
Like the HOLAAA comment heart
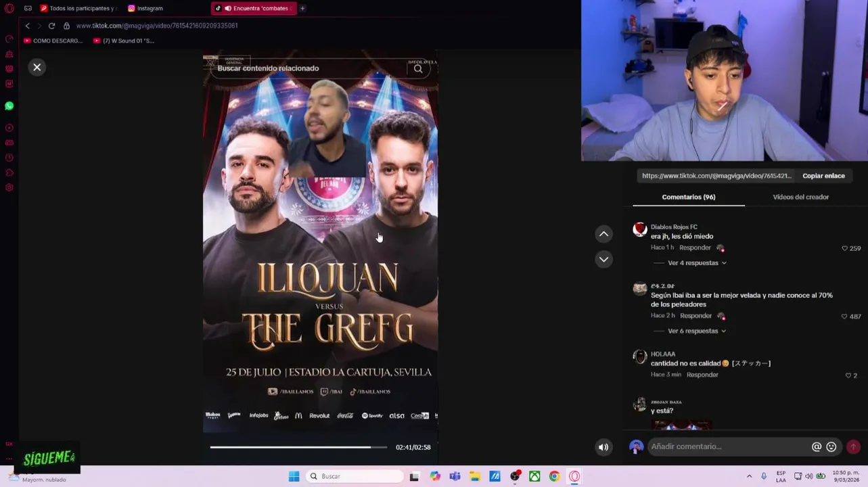pyautogui.click(x=848, y=375)
